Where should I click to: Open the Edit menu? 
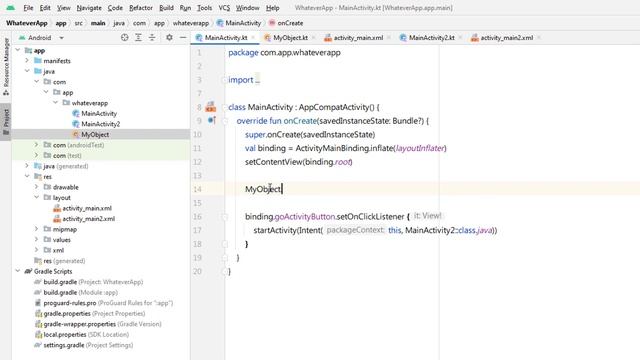pyautogui.click(x=45, y=8)
